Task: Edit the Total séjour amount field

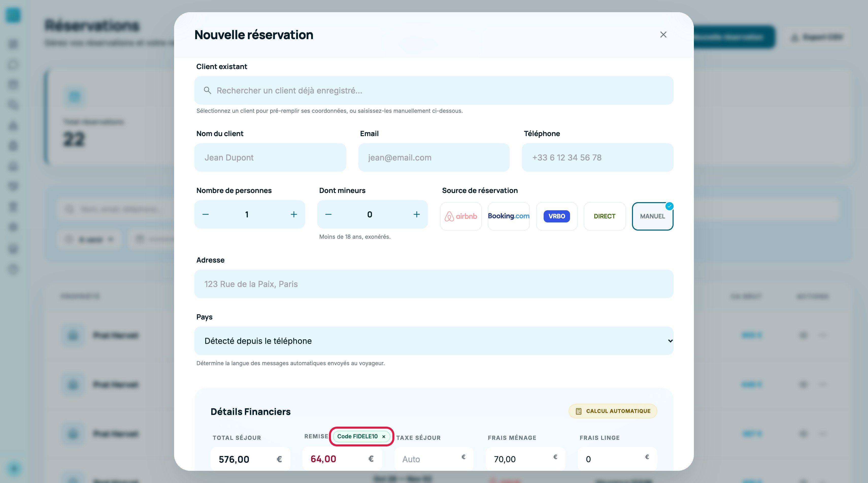Action: coord(250,459)
